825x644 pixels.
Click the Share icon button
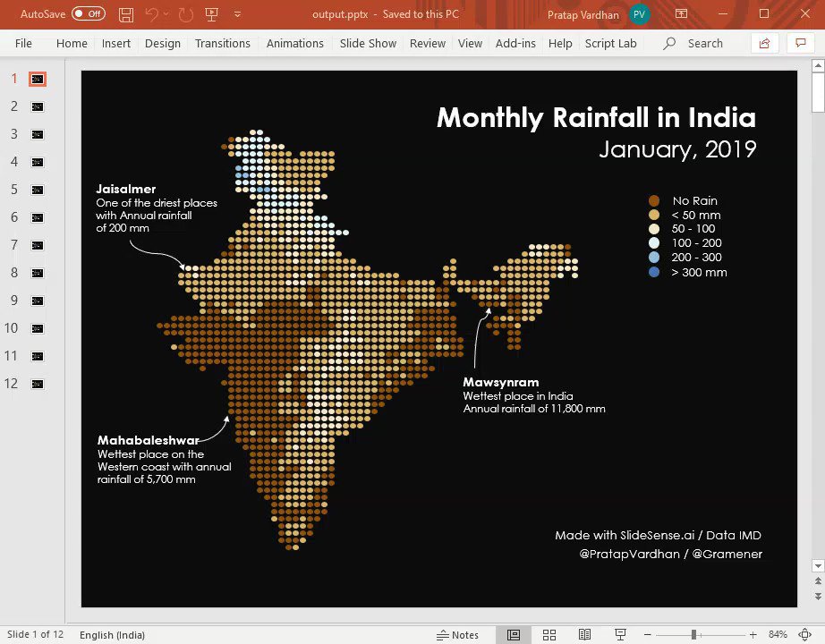pyautogui.click(x=763, y=43)
